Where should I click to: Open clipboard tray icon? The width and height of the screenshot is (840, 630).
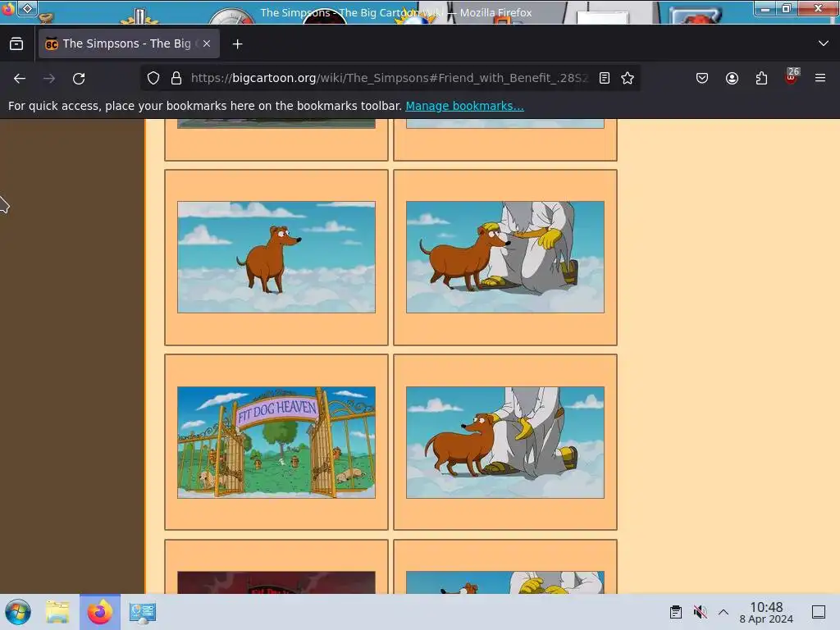tap(676, 612)
